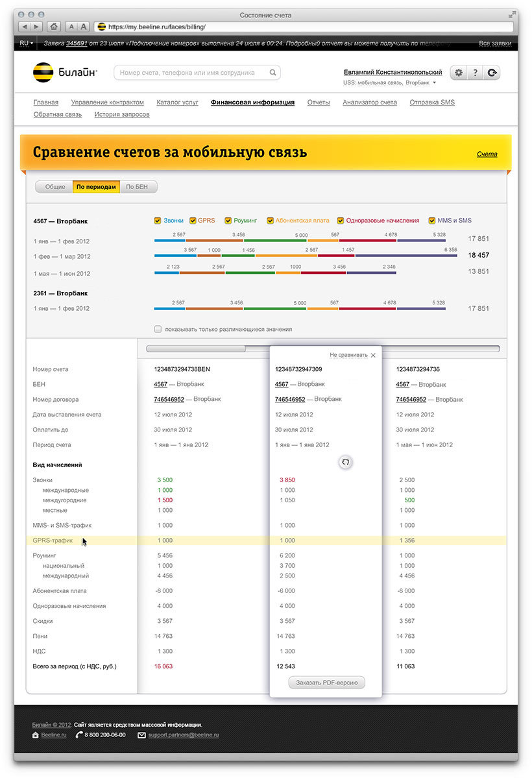Click the logout arrow icon
Screen dimensions: 532x778
[492, 73]
